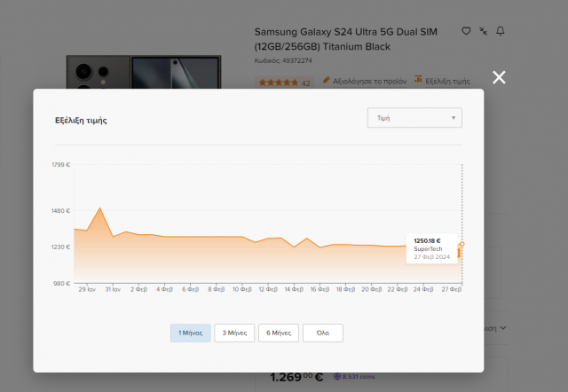
Task: Click the 1480 € axis label
Action: [x=60, y=211]
